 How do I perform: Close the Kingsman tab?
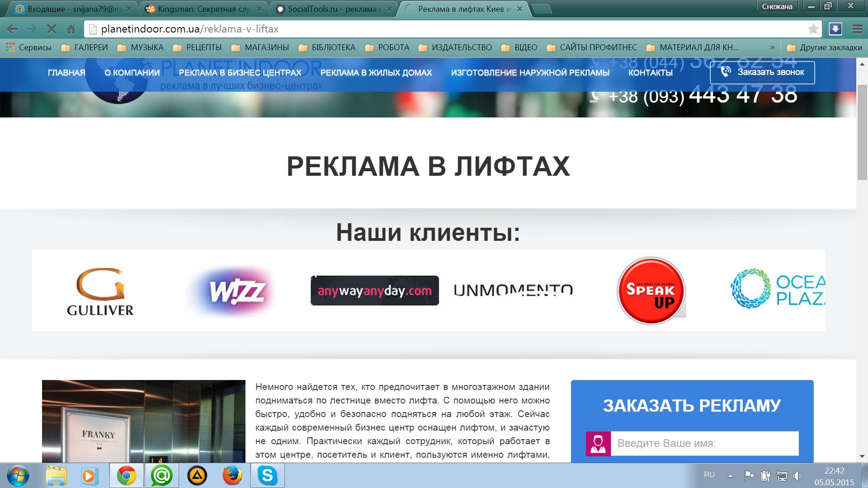[259, 9]
